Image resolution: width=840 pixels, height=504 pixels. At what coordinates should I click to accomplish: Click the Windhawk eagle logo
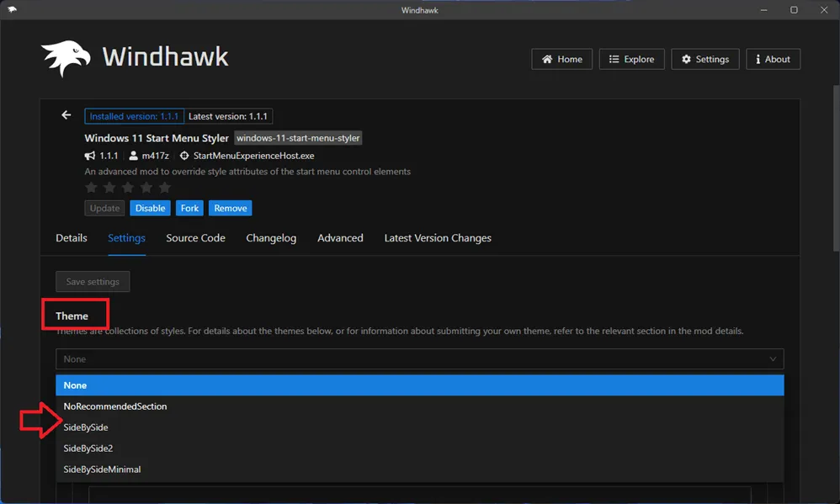point(65,59)
